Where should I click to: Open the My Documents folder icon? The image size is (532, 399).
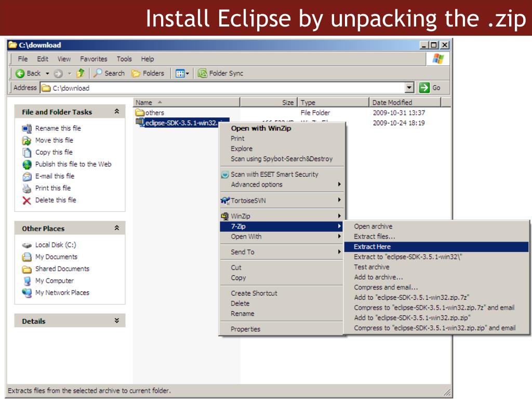click(x=27, y=257)
